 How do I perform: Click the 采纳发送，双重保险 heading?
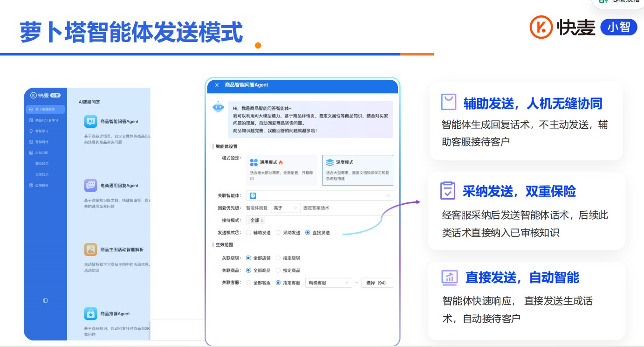pos(519,191)
